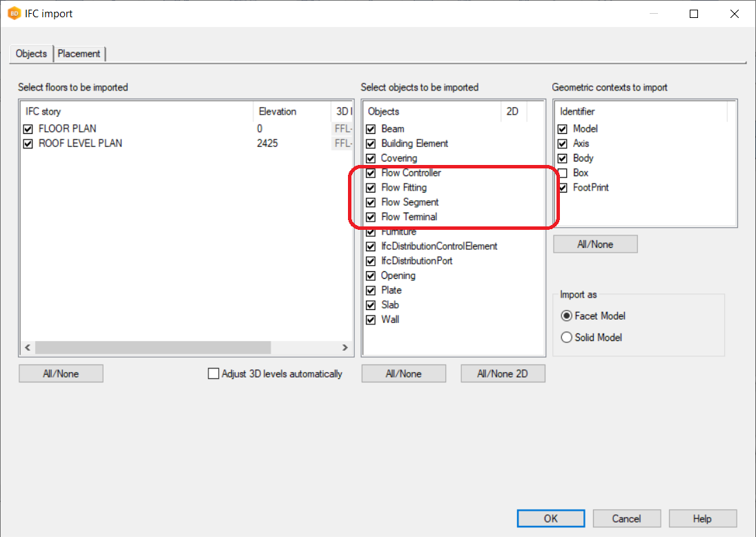Toggle the Wall object checkbox
Screen dimensions: 756x537
[x=371, y=320]
